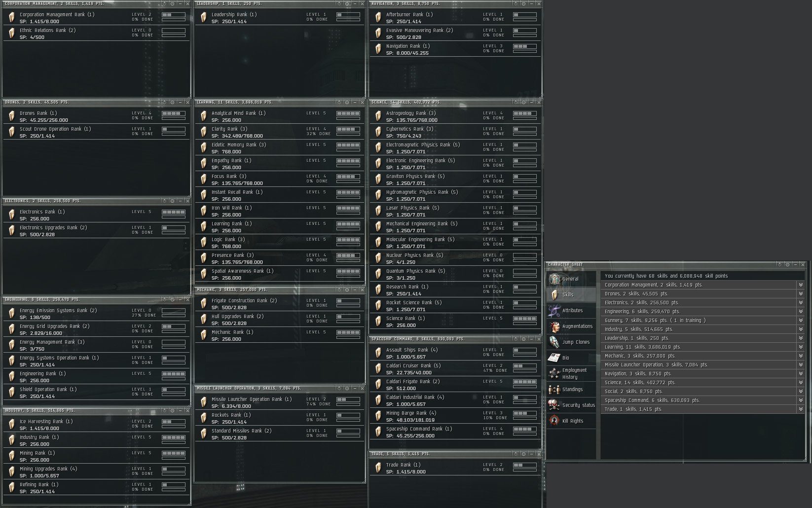Click the skill book icon beside Hull Upgrades

click(x=203, y=320)
